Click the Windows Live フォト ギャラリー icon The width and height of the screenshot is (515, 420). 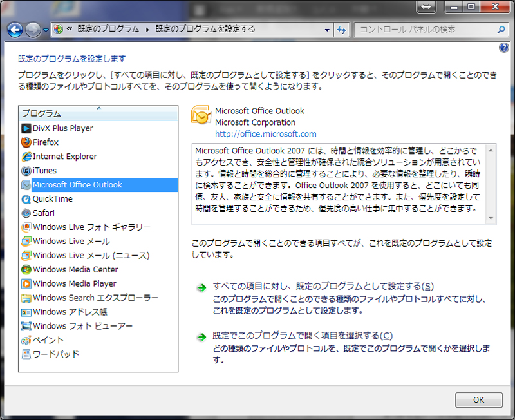[26, 227]
